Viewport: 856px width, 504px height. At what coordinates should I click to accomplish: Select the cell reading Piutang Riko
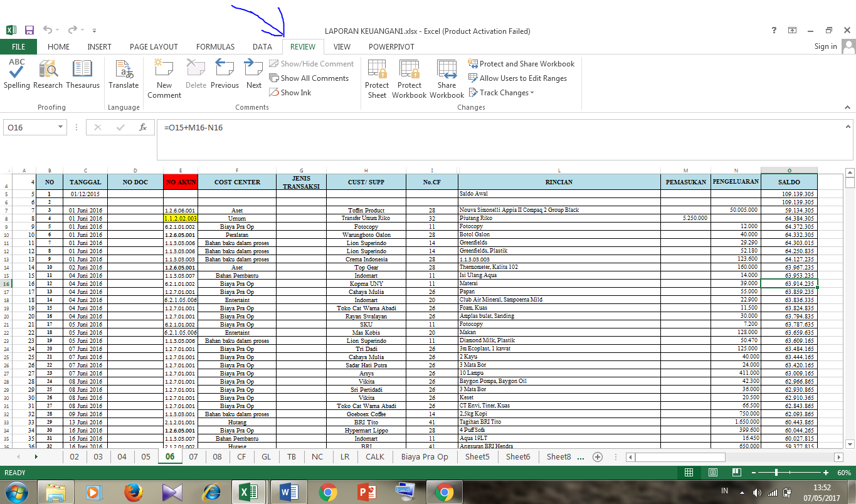point(559,218)
